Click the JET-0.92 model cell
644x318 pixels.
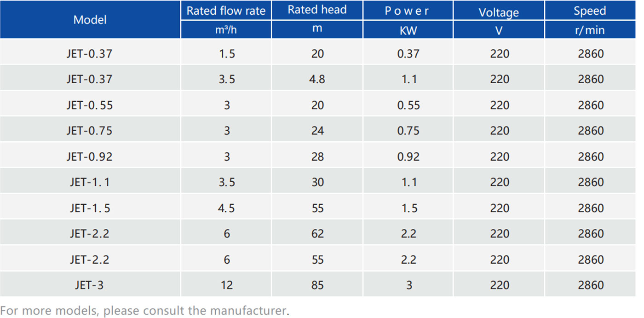(89, 156)
